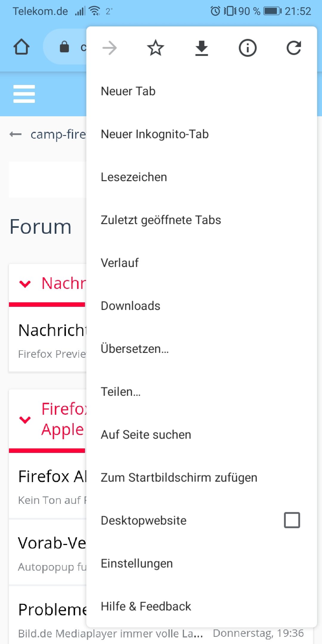This screenshot has width=322, height=644.
Task: Reload the page with the refresh icon
Action: [294, 48]
